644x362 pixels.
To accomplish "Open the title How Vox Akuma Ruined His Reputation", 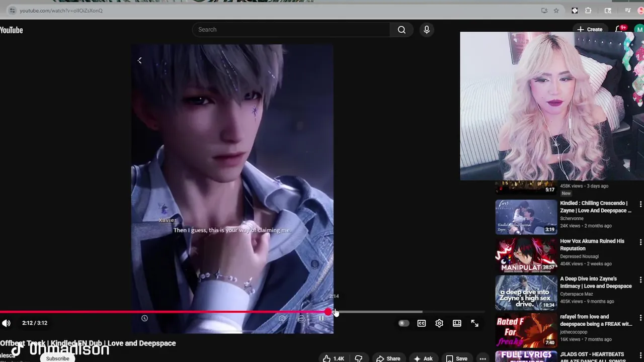I will 592,245.
